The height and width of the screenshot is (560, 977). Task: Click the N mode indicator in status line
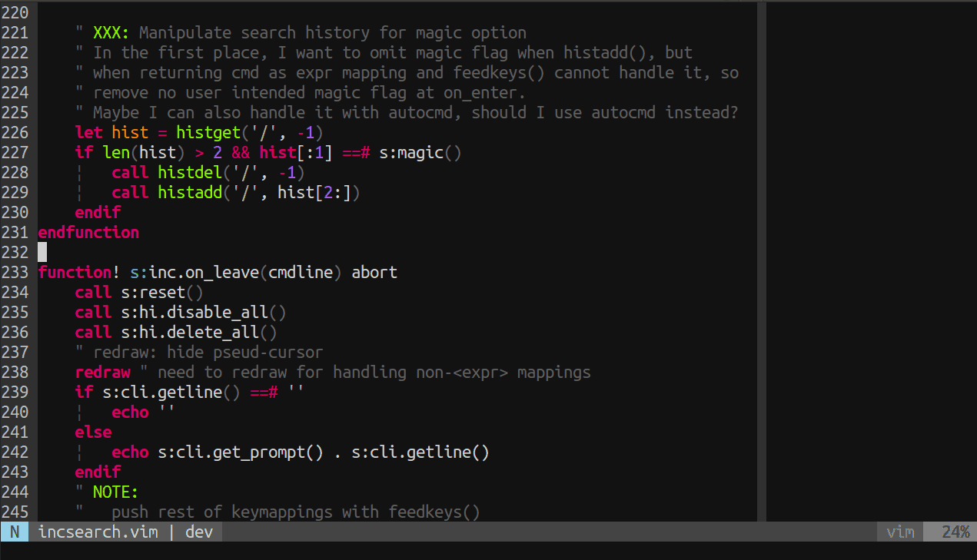tap(14, 532)
